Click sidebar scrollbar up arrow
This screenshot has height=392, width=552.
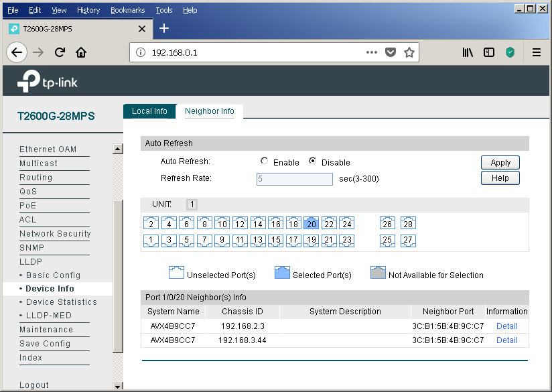click(x=118, y=149)
